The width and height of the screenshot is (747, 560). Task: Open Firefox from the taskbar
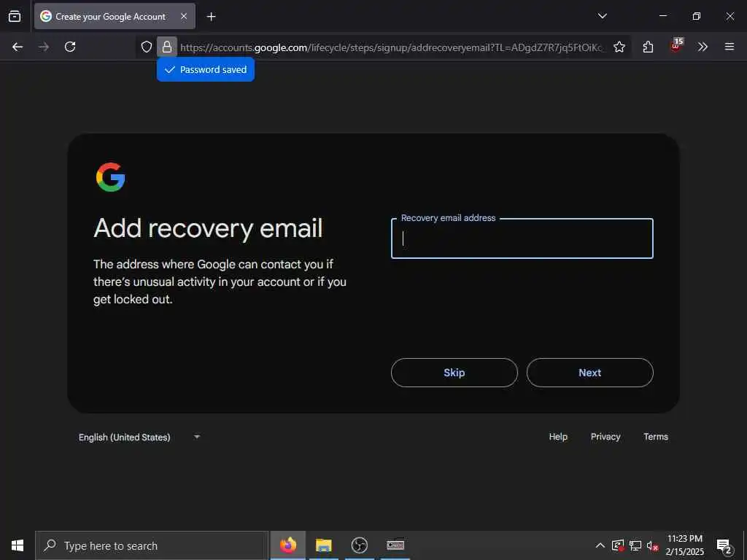(287, 545)
